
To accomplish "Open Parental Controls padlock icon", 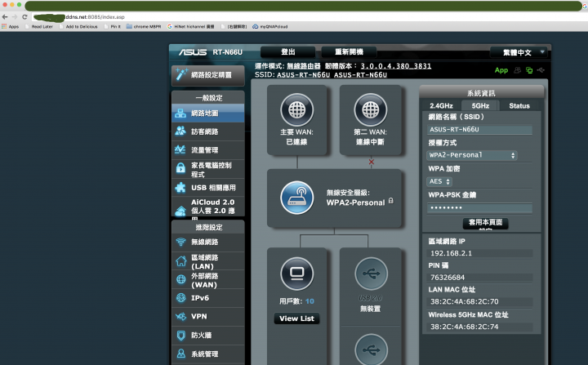I will [x=180, y=167].
